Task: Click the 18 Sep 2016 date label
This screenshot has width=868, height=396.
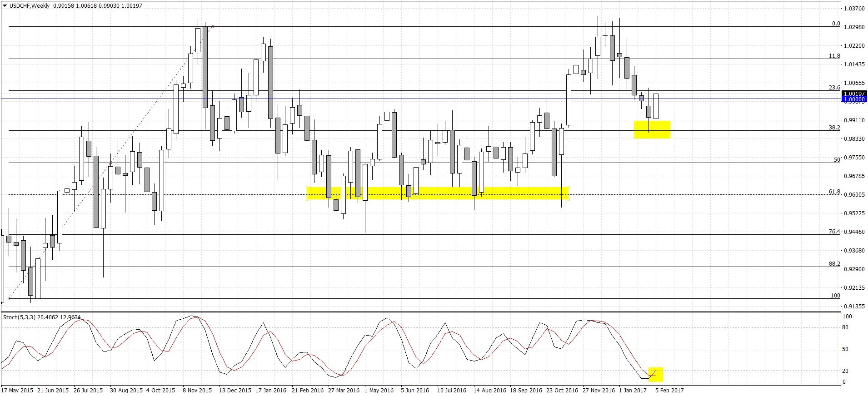Action: pyautogui.click(x=526, y=390)
